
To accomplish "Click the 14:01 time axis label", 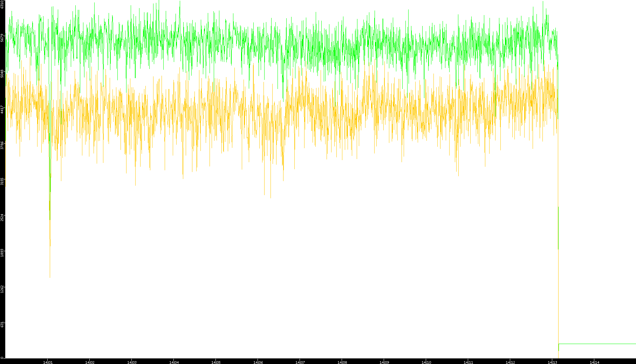I will [x=48, y=362].
